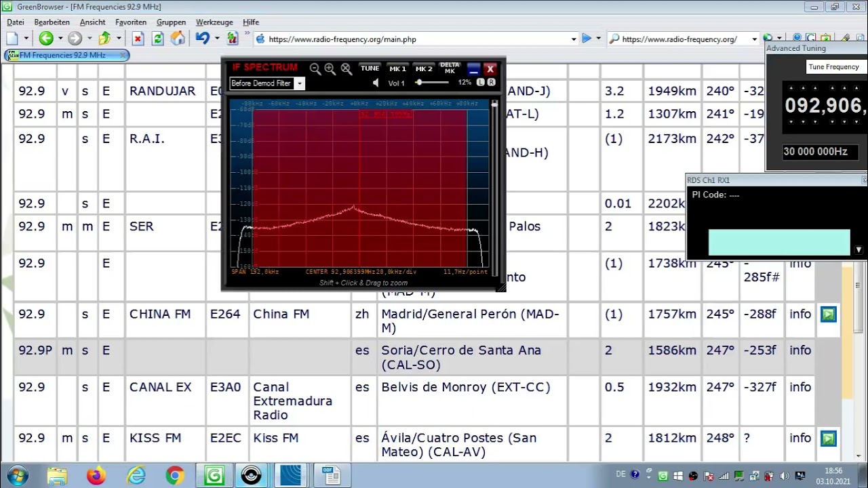Viewport: 868px width, 488px height.
Task: Open the back history dropdown arrow
Action: 60,39
